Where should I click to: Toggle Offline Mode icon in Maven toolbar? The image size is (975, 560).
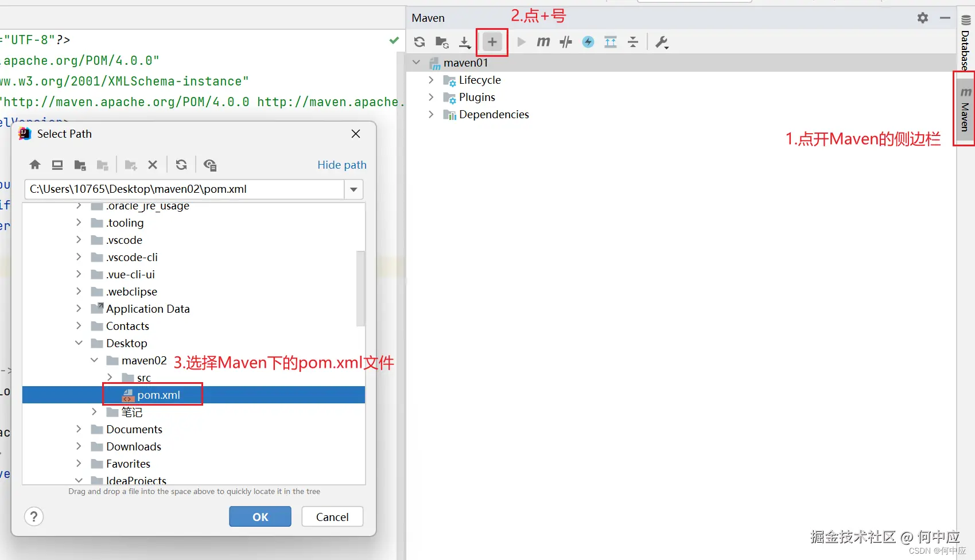(x=566, y=42)
